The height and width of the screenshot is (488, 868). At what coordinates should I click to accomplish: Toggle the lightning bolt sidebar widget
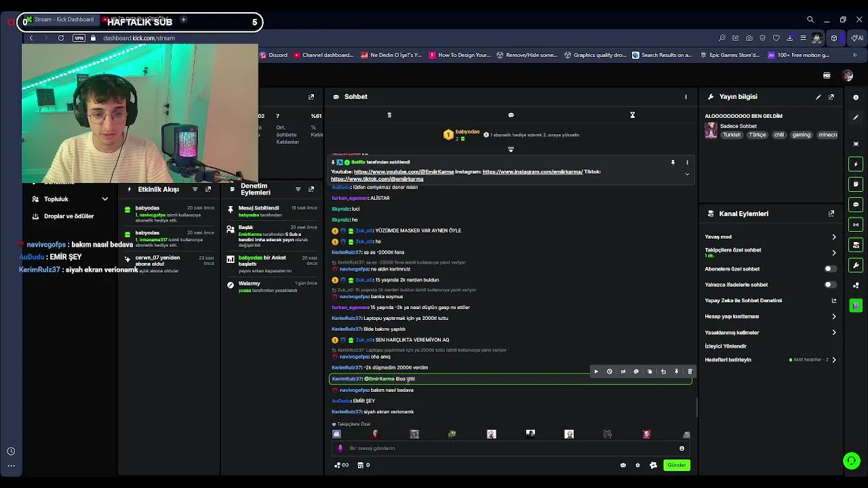click(856, 164)
